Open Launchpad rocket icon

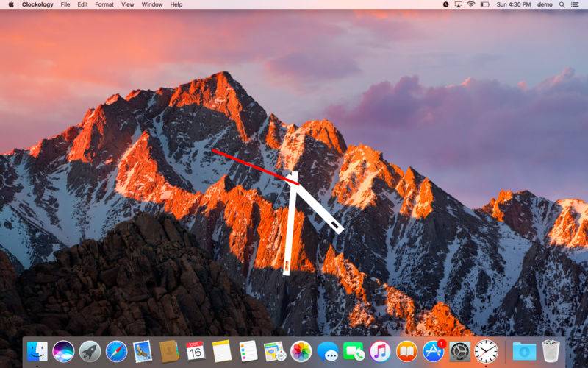[x=90, y=352]
